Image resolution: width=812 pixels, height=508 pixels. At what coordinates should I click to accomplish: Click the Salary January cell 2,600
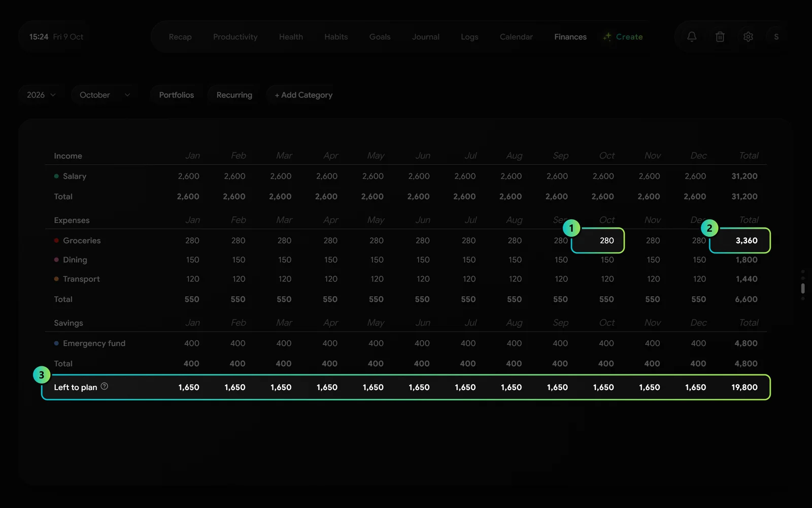click(189, 176)
